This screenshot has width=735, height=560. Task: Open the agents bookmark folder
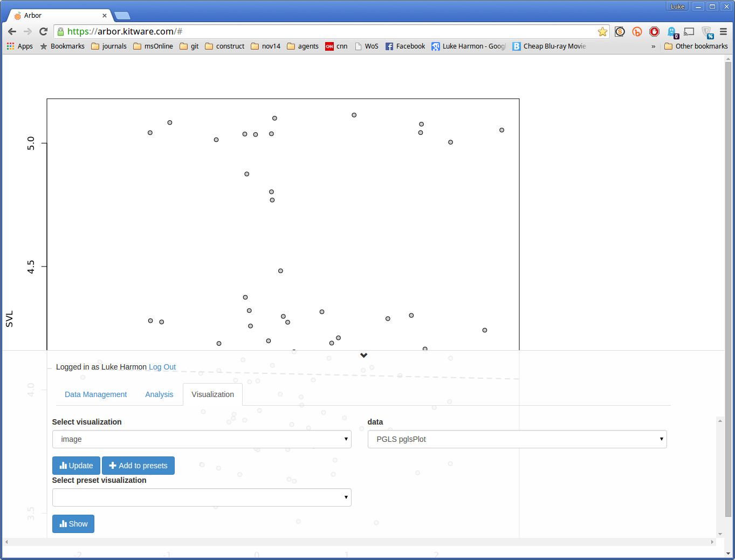click(303, 46)
